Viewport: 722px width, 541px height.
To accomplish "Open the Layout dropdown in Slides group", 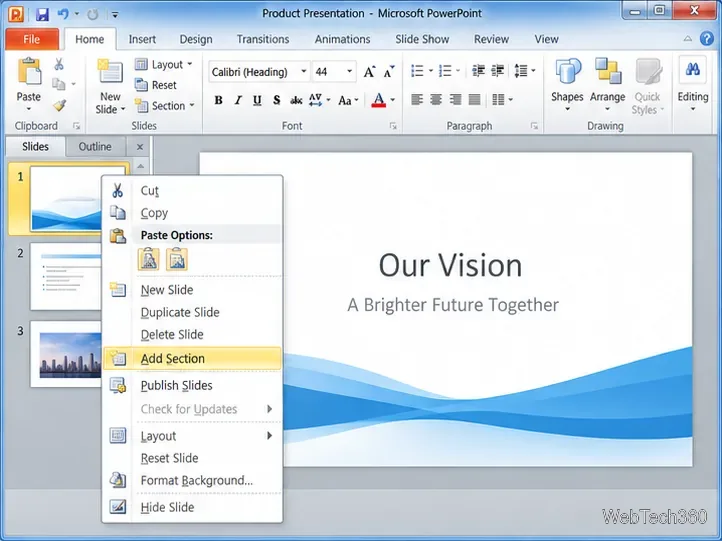I will [163, 64].
